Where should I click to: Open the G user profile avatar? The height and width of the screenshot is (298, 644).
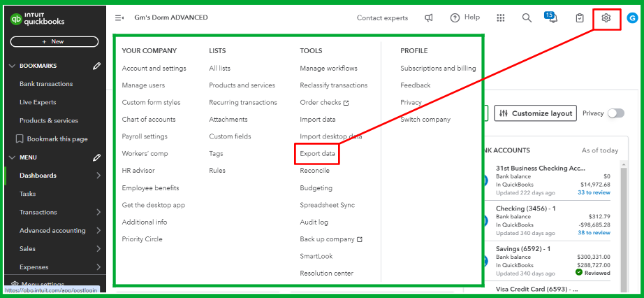click(x=631, y=18)
